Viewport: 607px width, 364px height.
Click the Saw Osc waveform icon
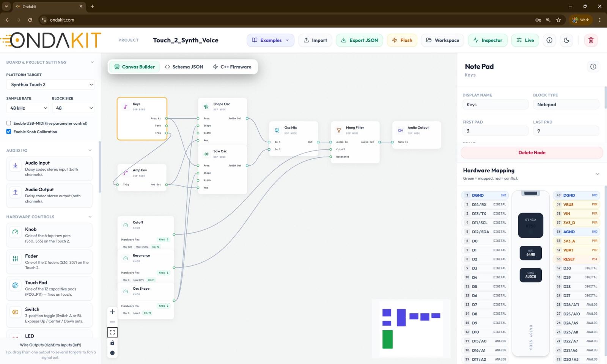(206, 154)
